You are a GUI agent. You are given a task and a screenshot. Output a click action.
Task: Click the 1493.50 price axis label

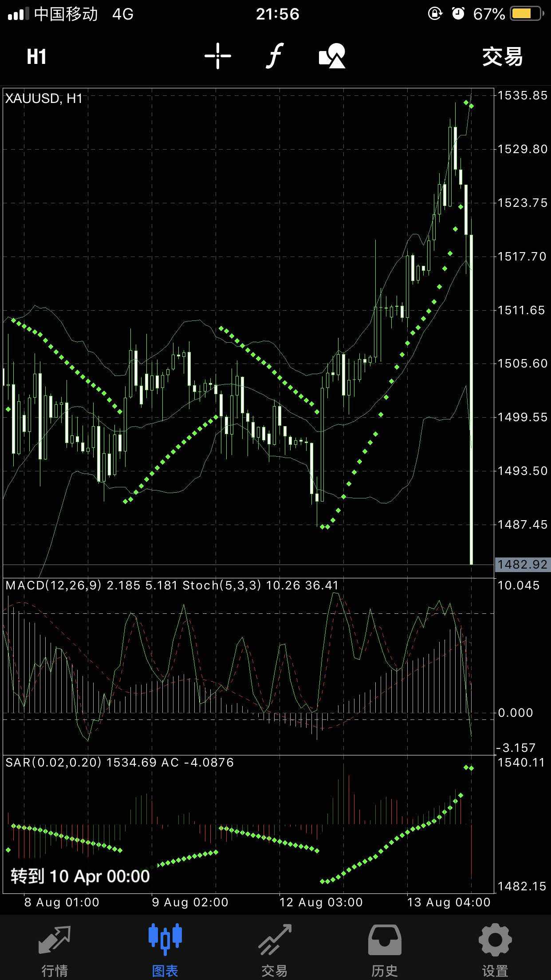(x=523, y=471)
